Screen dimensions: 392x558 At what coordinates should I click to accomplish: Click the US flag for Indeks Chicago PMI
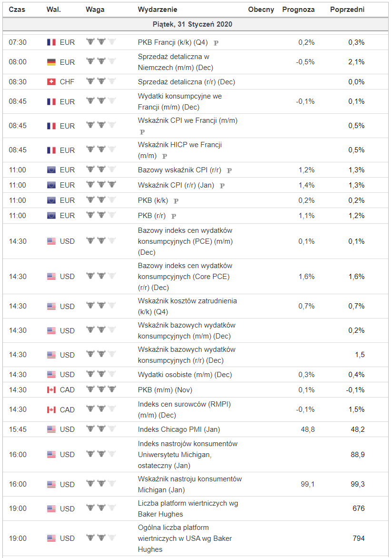[x=51, y=429]
